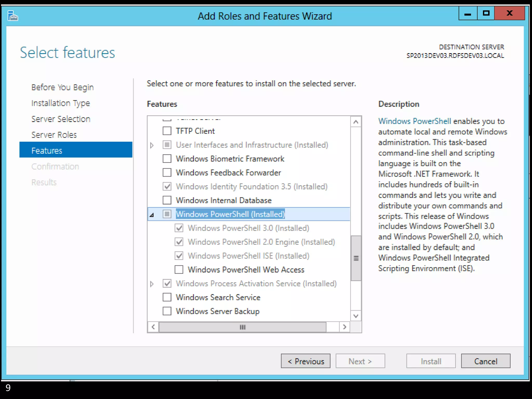This screenshot has width=532, height=399.
Task: Click the horizontal scroll right arrow
Action: [344, 327]
